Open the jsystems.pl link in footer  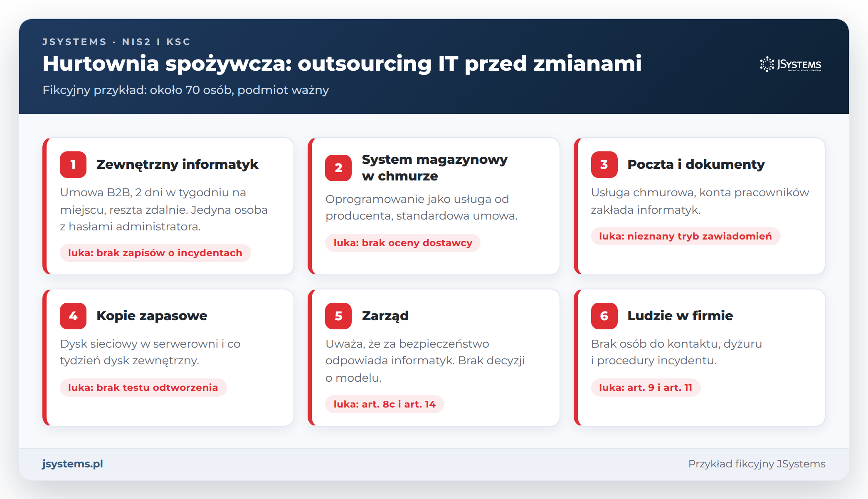point(73,464)
